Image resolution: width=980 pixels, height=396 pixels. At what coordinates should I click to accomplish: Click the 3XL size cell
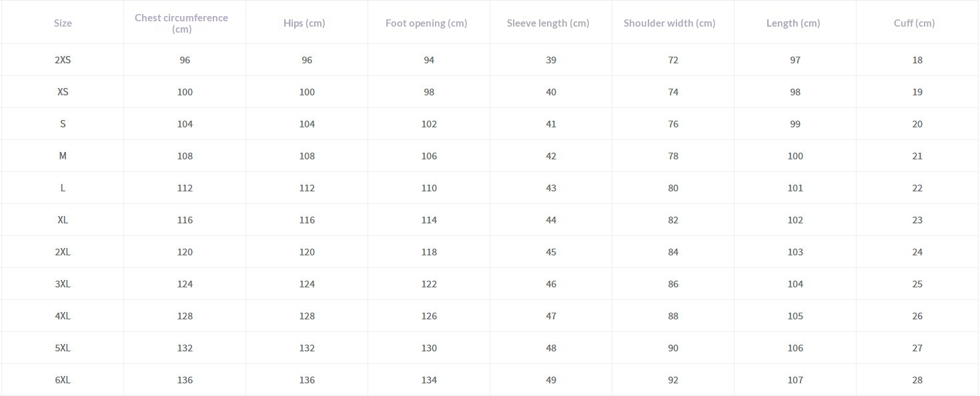[63, 284]
